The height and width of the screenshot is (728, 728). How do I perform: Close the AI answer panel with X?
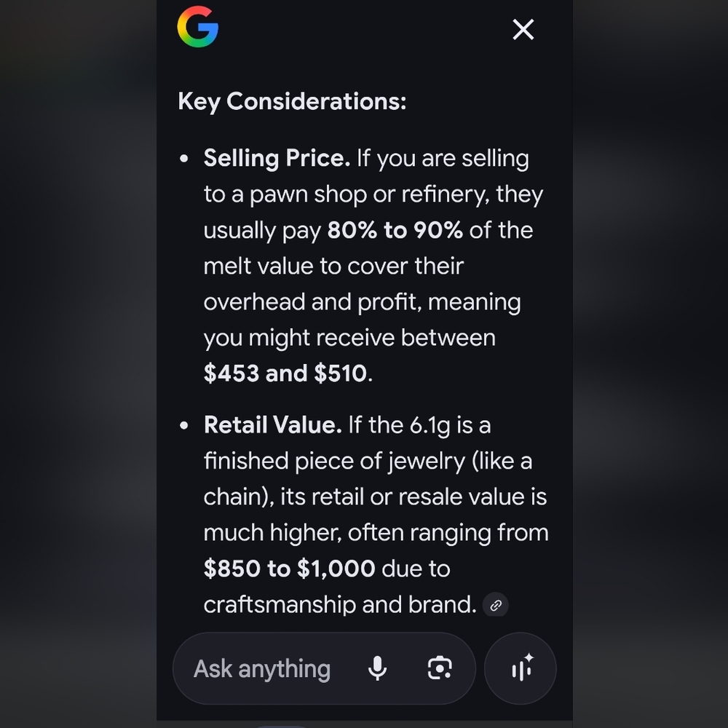tap(523, 30)
